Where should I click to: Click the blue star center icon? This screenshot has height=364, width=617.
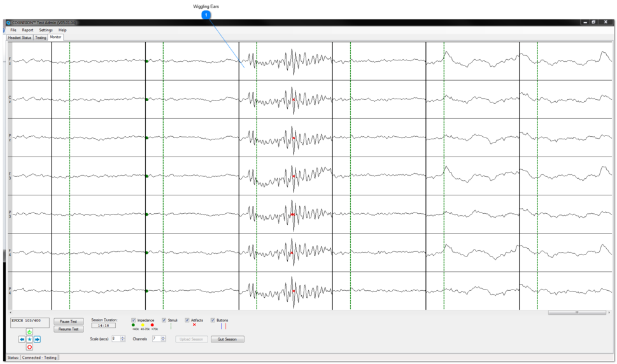pyautogui.click(x=29, y=340)
